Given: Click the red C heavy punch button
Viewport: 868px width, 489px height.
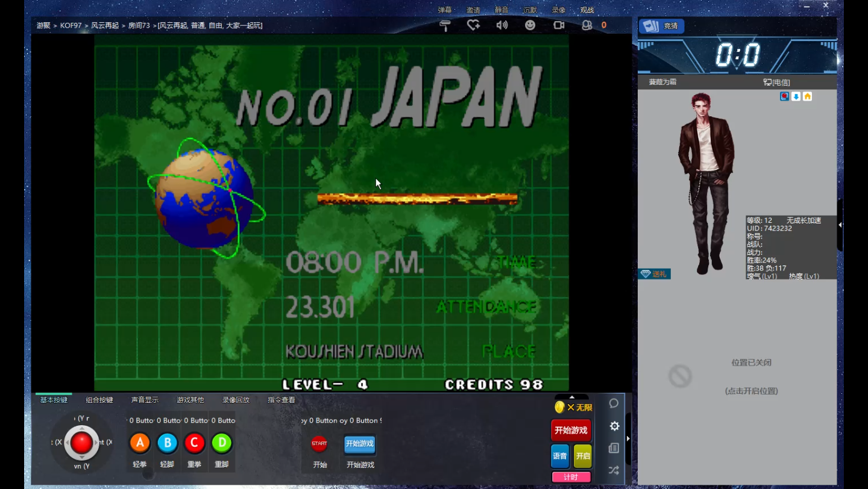Looking at the screenshot, I should (194, 443).
